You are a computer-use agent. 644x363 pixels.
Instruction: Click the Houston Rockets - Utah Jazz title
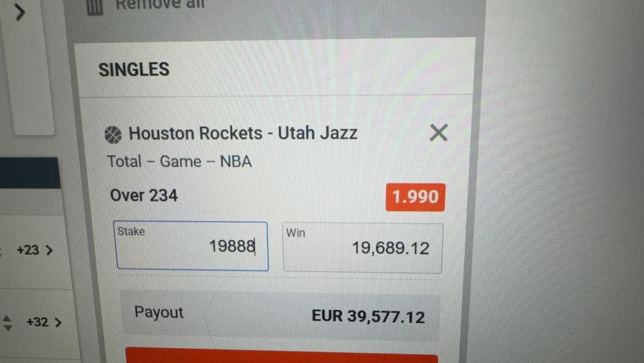pos(243,133)
